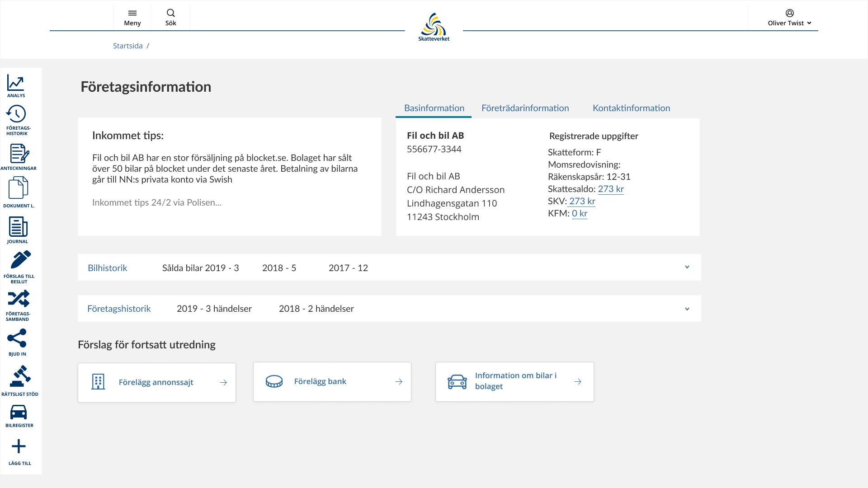Open the Journal icon in sidebar
868x488 pixels.
[x=18, y=227]
